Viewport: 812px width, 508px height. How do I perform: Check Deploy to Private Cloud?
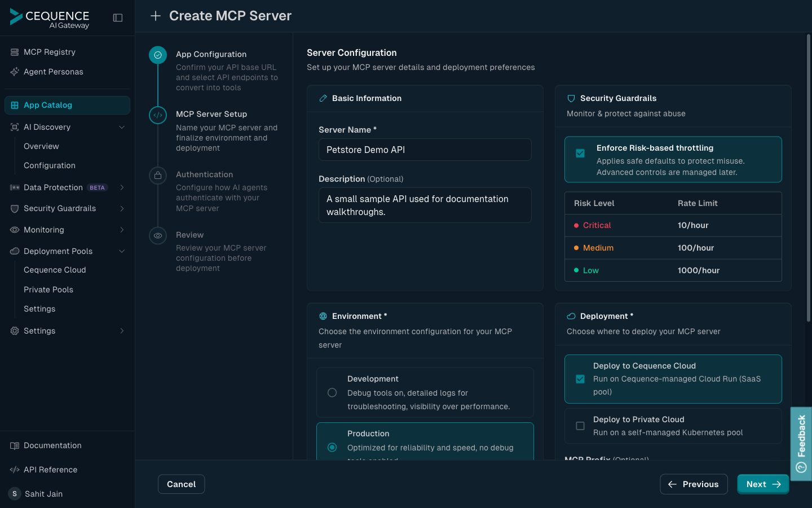[x=580, y=426]
